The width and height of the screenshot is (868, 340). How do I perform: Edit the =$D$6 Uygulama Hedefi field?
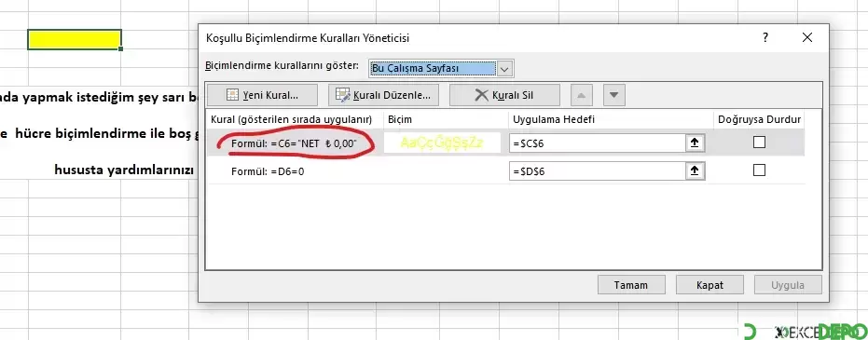tap(599, 171)
